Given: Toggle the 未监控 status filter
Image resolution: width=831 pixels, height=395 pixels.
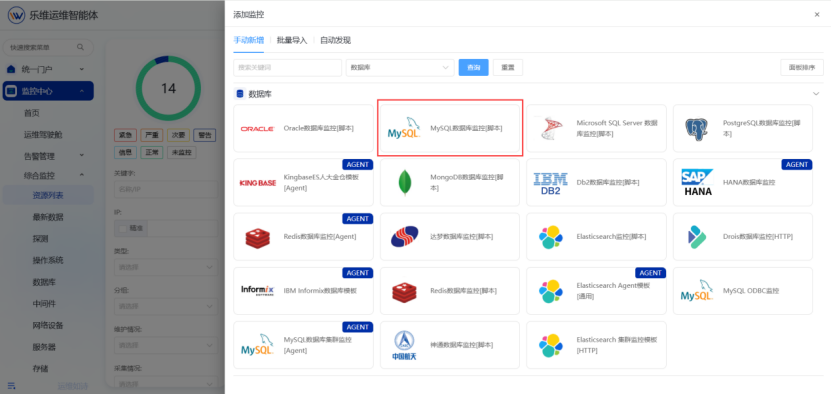Looking at the screenshot, I should click(182, 153).
